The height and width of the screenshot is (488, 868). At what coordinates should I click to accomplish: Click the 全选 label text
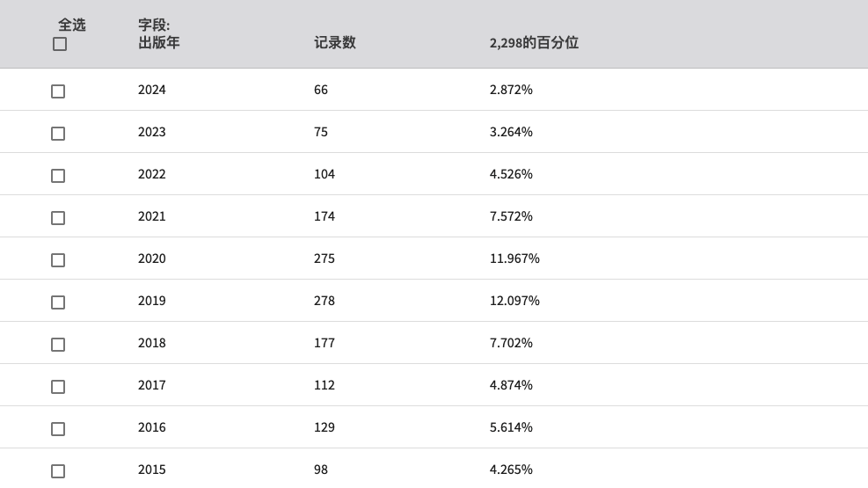coord(72,25)
